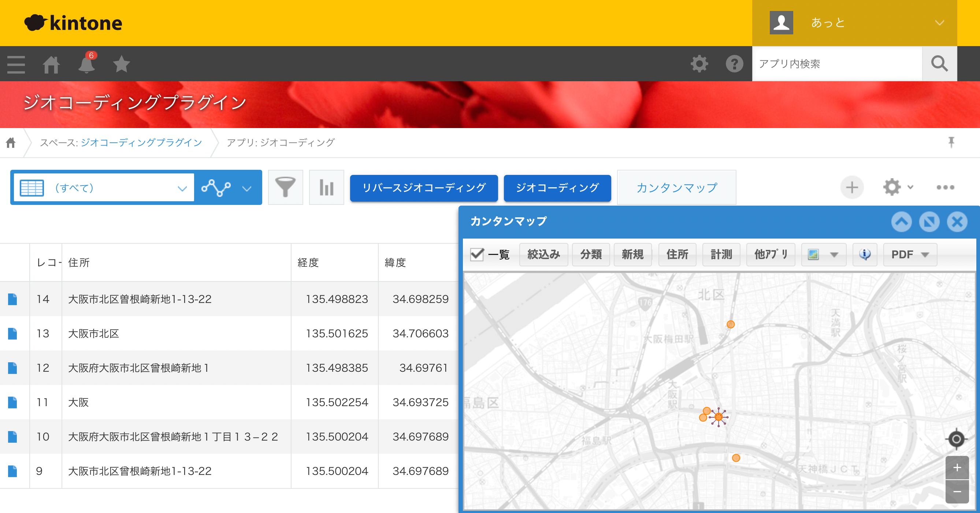Collapse the カンタンマップ panel with up arrow
Image resolution: width=980 pixels, height=513 pixels.
(901, 222)
